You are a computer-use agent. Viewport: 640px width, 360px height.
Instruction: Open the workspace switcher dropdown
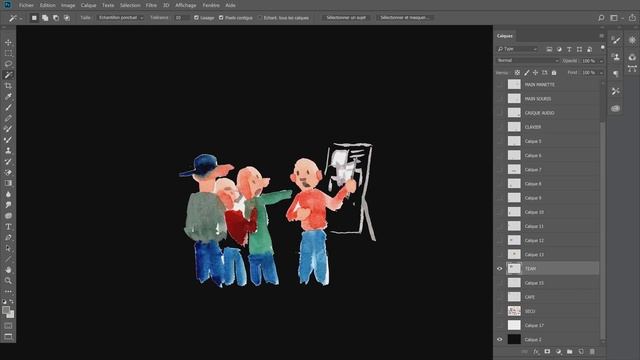[616, 18]
